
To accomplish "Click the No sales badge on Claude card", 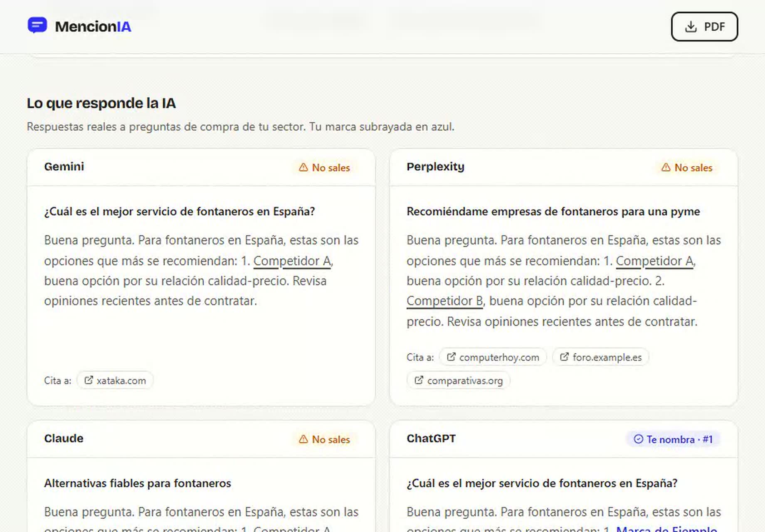I will (325, 439).
